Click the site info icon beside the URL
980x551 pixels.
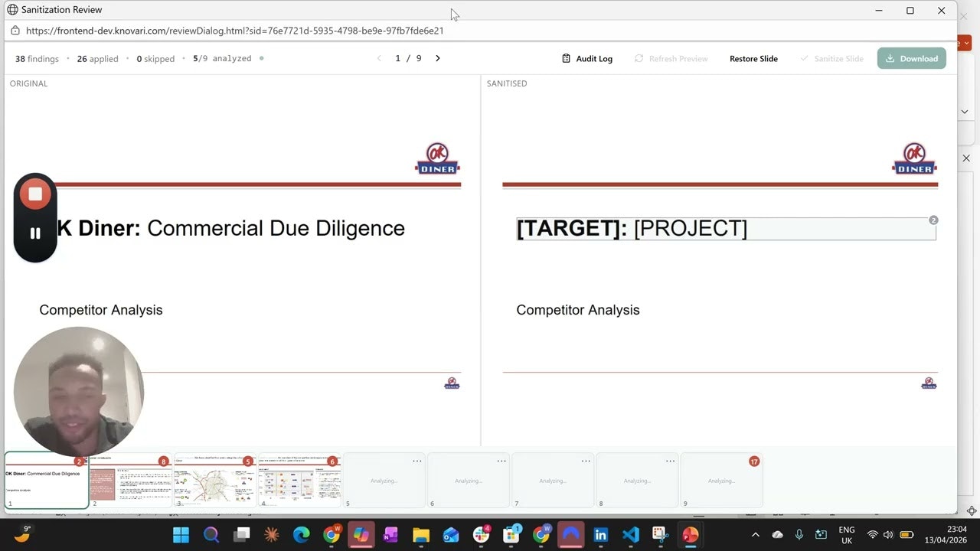pyautogui.click(x=15, y=31)
